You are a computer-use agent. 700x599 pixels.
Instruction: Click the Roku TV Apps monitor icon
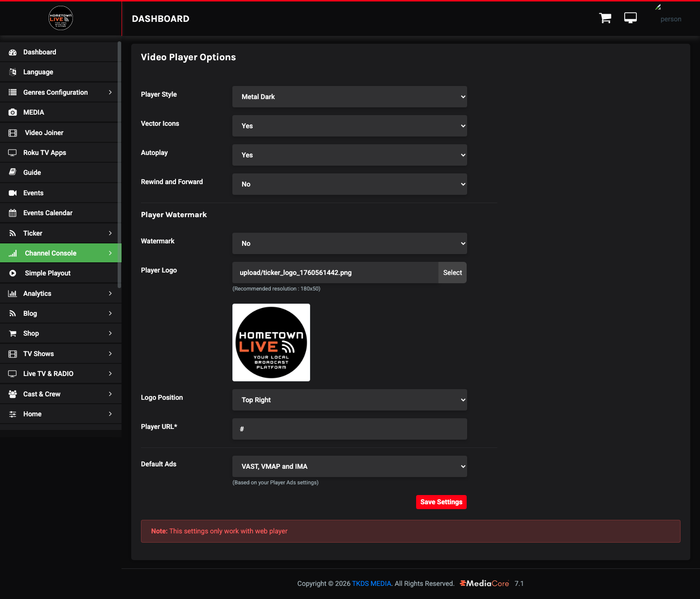point(13,153)
